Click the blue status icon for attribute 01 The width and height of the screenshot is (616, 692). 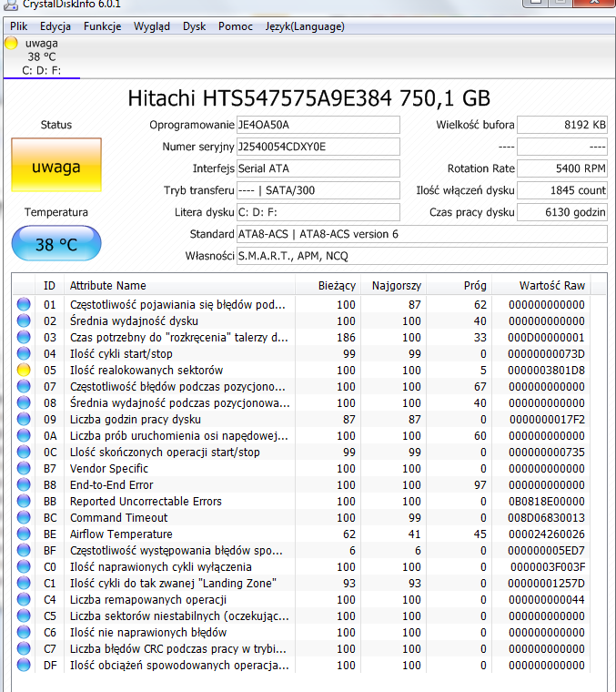click(24, 304)
